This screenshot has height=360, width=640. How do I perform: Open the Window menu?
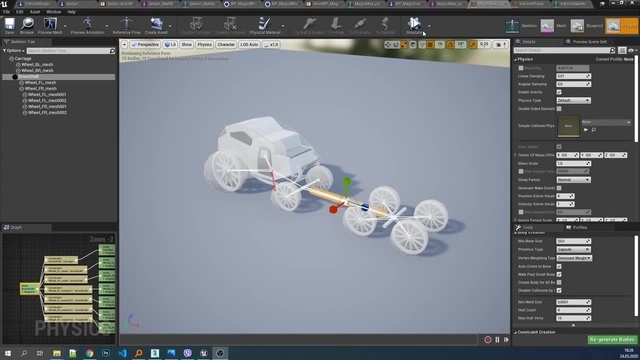point(53,12)
